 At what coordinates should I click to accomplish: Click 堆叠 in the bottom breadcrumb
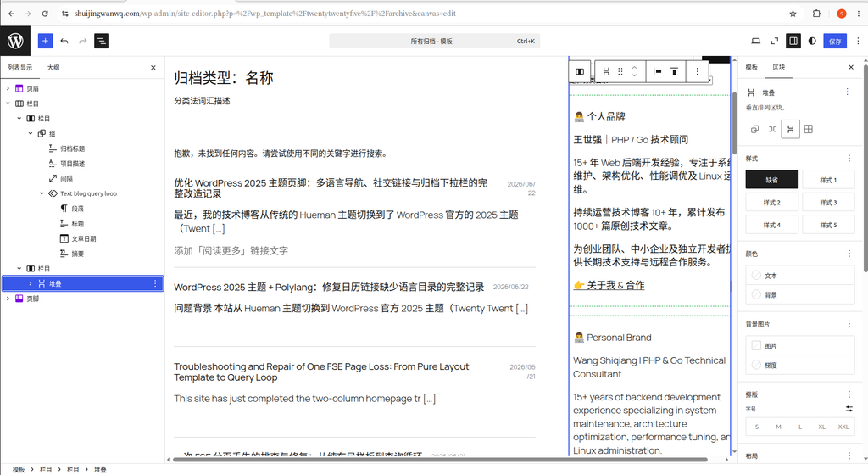(x=100, y=469)
